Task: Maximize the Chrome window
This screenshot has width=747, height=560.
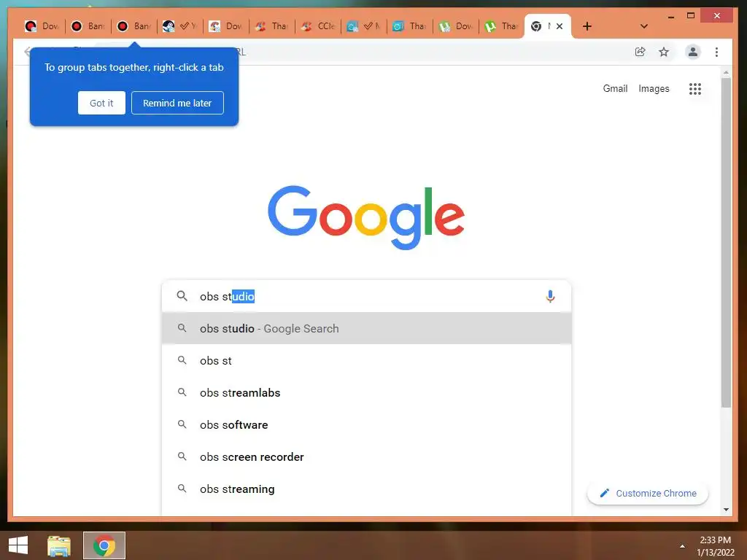Action: pyautogui.click(x=691, y=16)
